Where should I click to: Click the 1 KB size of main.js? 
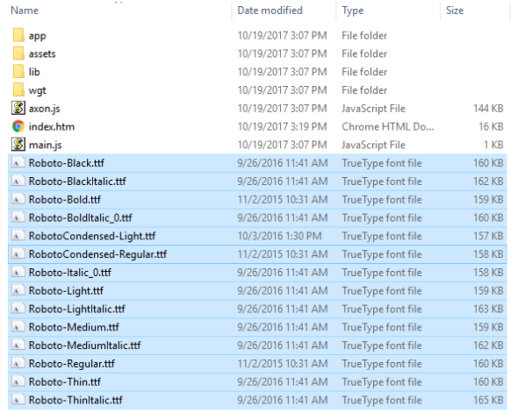(493, 145)
